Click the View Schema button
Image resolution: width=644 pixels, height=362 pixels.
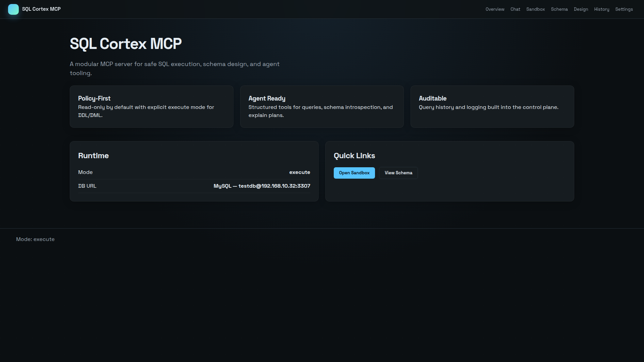pos(398,173)
